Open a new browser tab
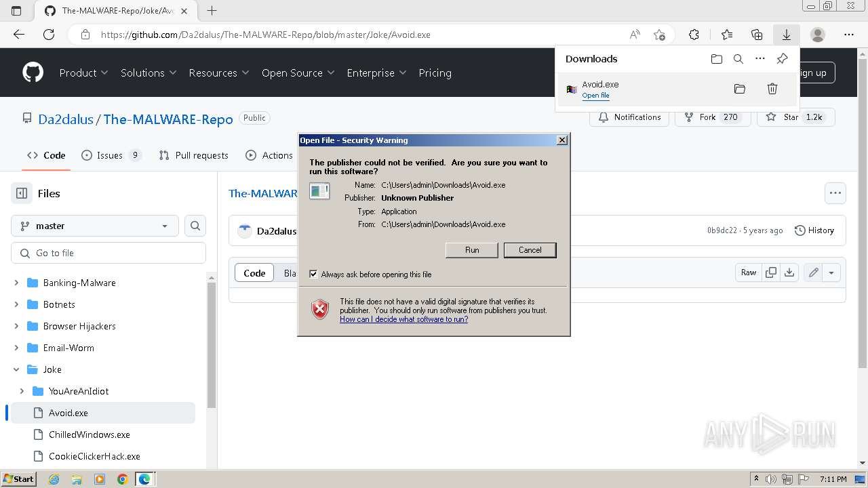Screen dimensions: 868x488 tap(212, 11)
